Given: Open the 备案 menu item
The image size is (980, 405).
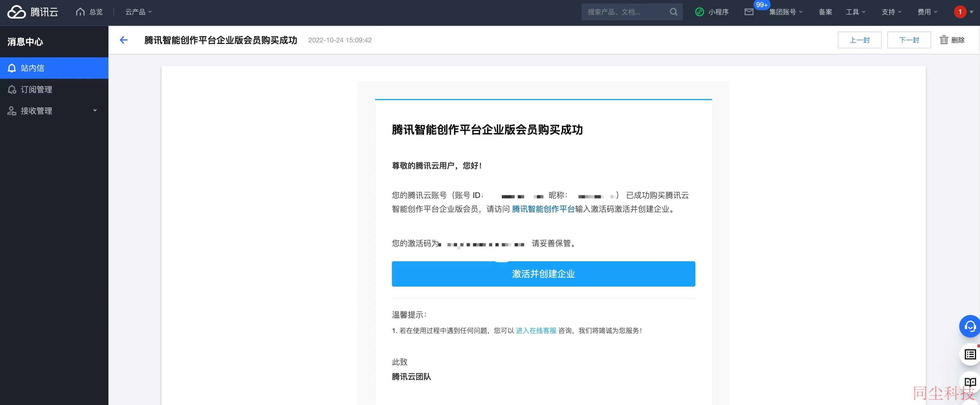Looking at the screenshot, I should [825, 12].
